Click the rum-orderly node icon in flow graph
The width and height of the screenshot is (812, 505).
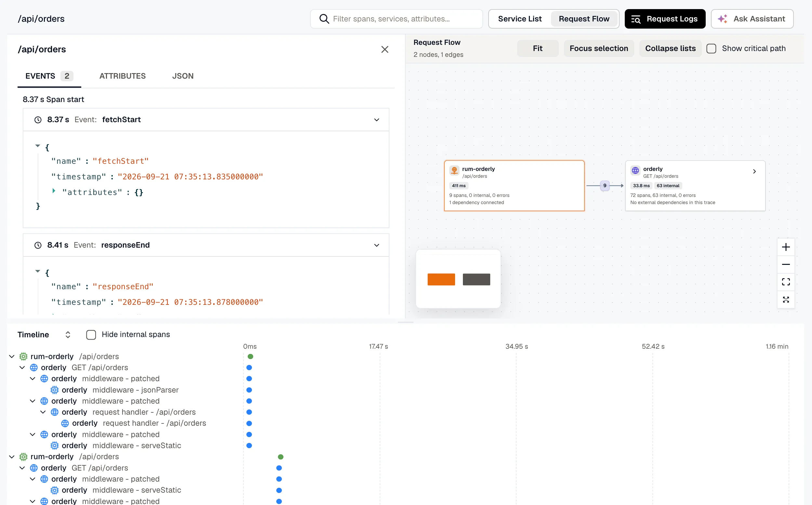coord(454,170)
